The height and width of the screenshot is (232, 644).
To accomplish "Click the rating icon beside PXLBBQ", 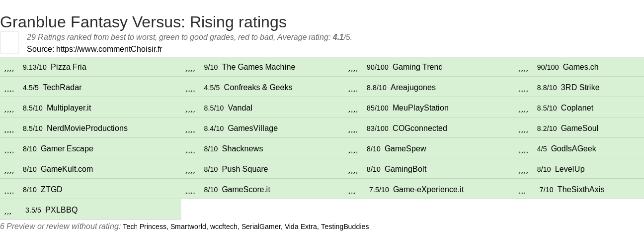I will pyautogui.click(x=8, y=211).
